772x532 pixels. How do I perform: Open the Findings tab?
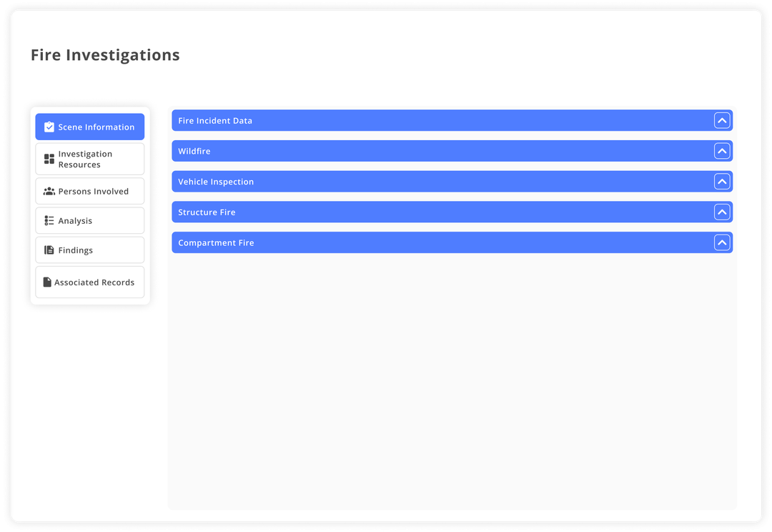pos(89,250)
